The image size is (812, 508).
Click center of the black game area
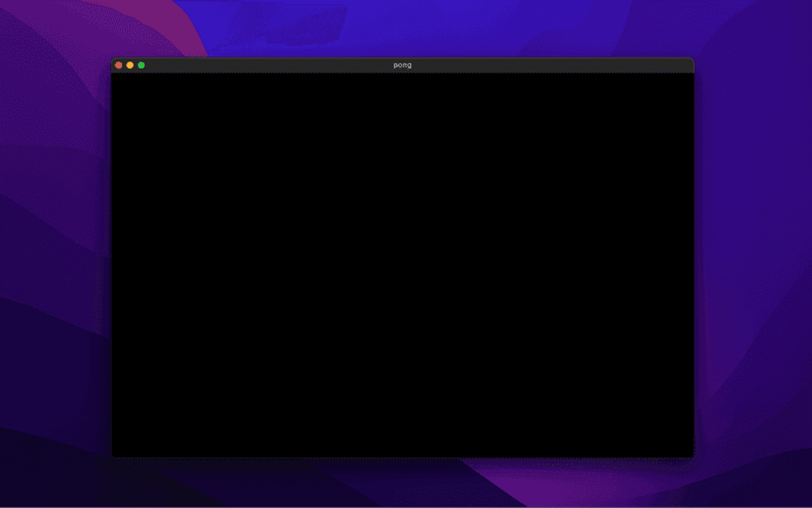coord(402,265)
